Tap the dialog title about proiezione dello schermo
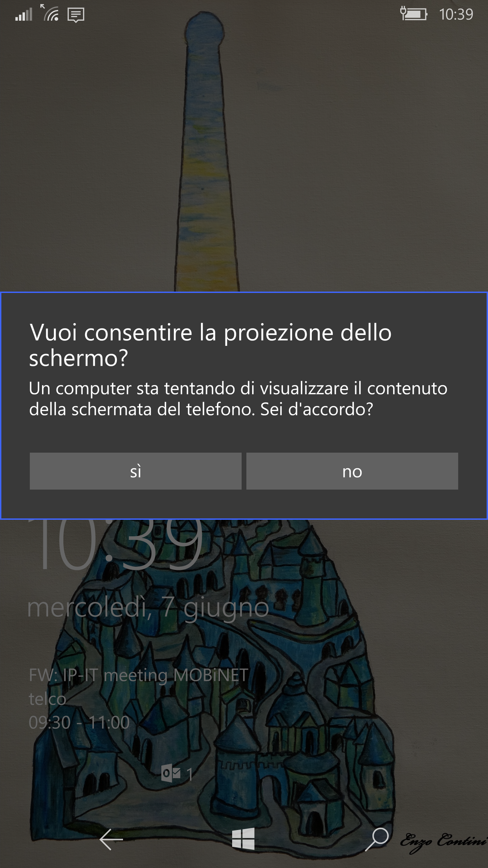 coord(210,345)
